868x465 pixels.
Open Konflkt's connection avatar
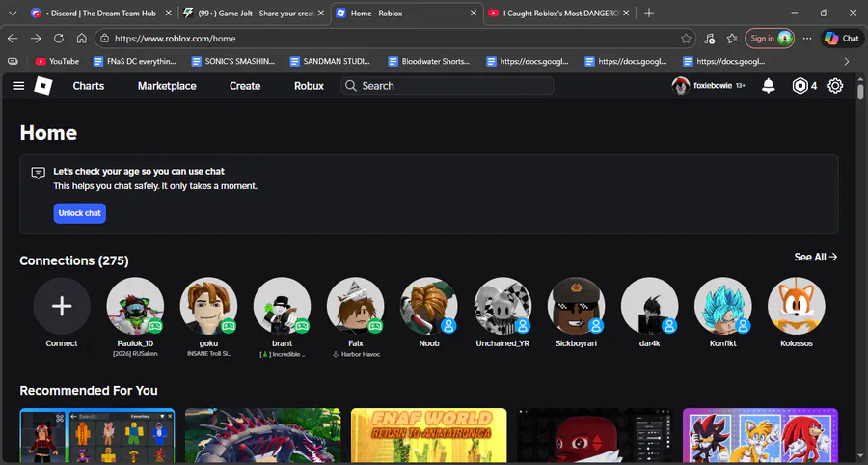723,306
